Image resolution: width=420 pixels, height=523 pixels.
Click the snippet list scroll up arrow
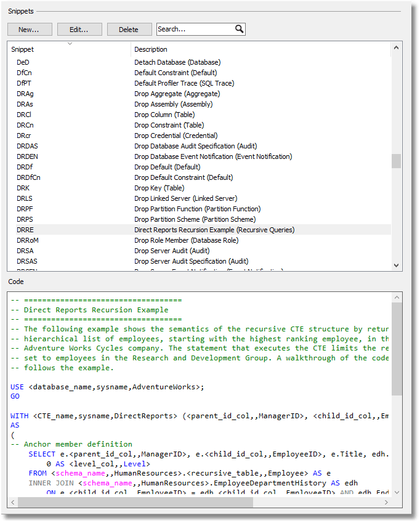[396, 47]
